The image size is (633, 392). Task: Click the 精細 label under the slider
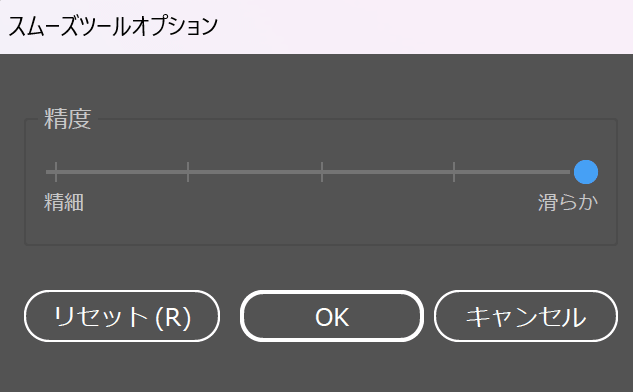pyautogui.click(x=64, y=202)
